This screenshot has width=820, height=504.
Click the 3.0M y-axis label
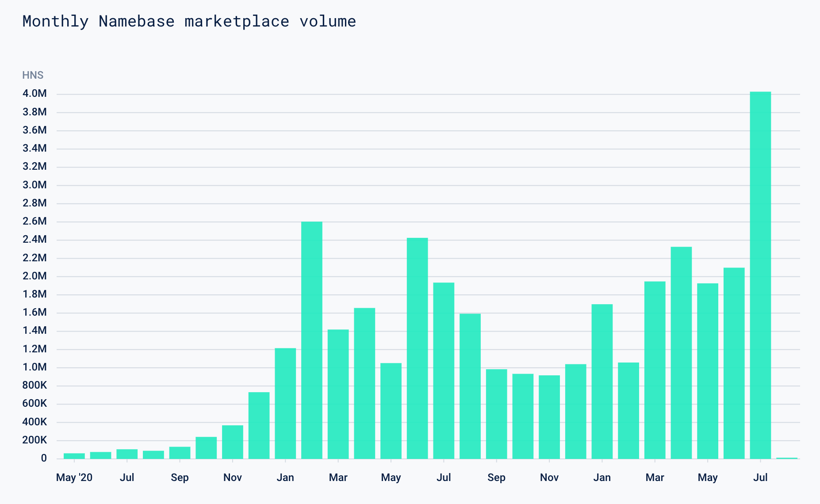pos(34,185)
